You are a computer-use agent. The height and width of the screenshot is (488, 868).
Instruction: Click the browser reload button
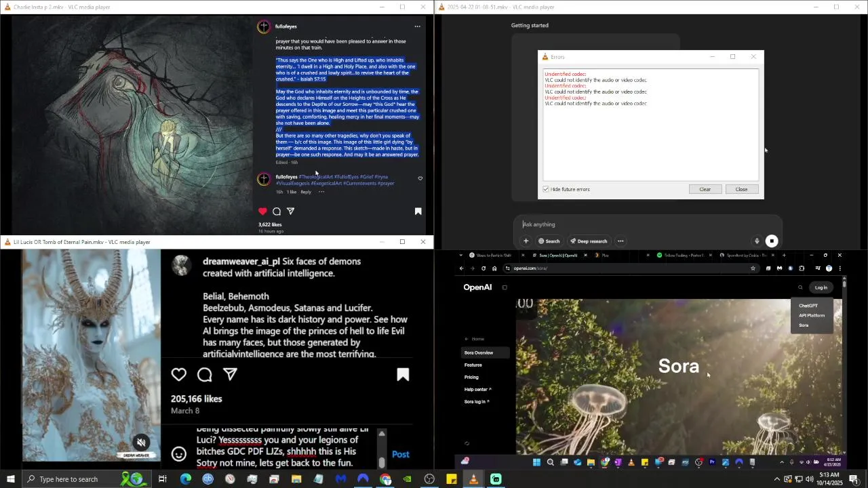click(484, 268)
